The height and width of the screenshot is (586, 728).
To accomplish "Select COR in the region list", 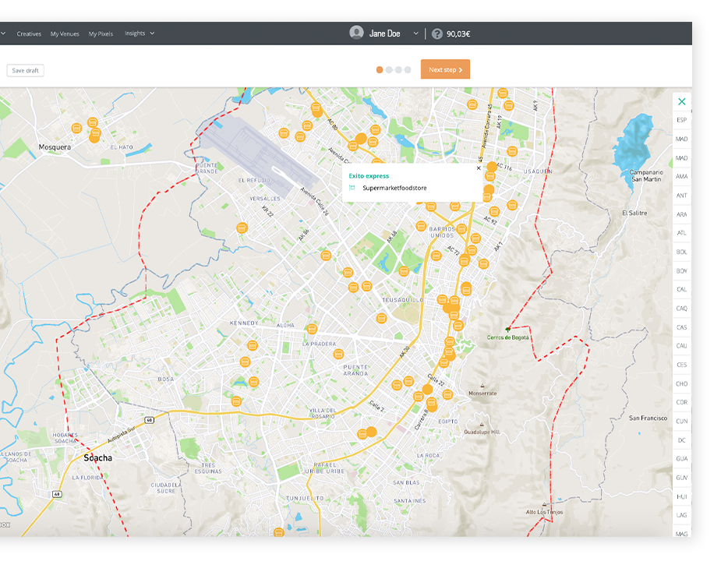I will 681,403.
